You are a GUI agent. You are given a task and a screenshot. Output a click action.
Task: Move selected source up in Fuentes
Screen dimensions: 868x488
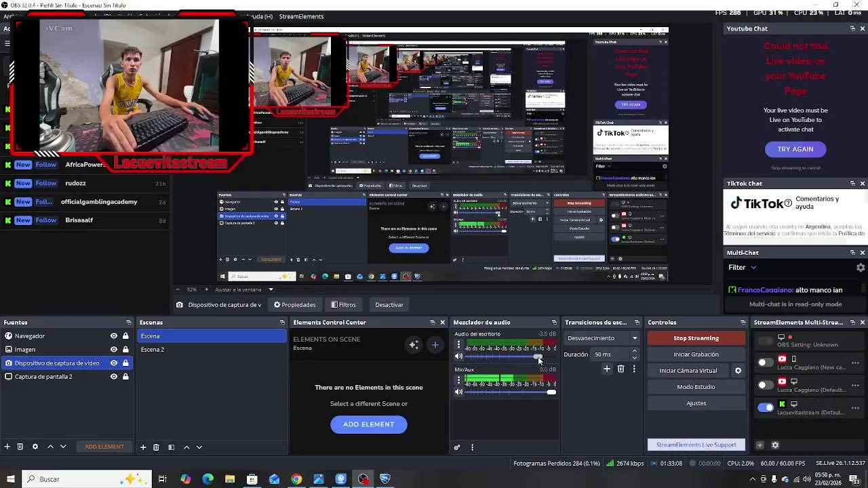[50, 447]
